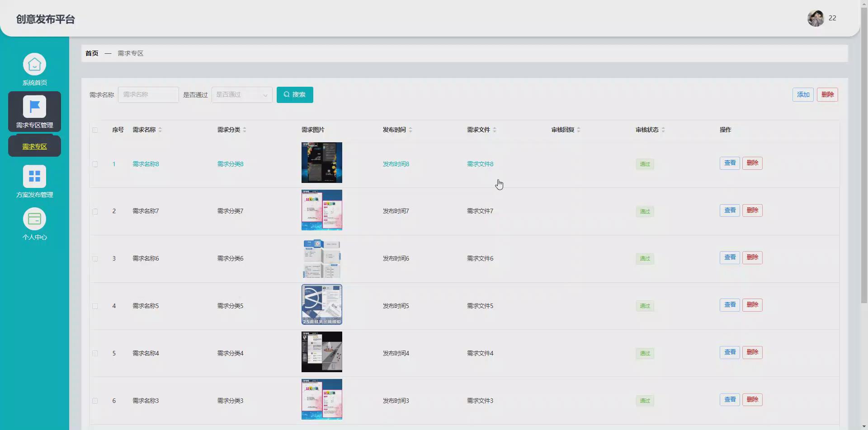868x430 pixels.
Task: View details of 需求名称3 with 查看
Action: tap(730, 400)
